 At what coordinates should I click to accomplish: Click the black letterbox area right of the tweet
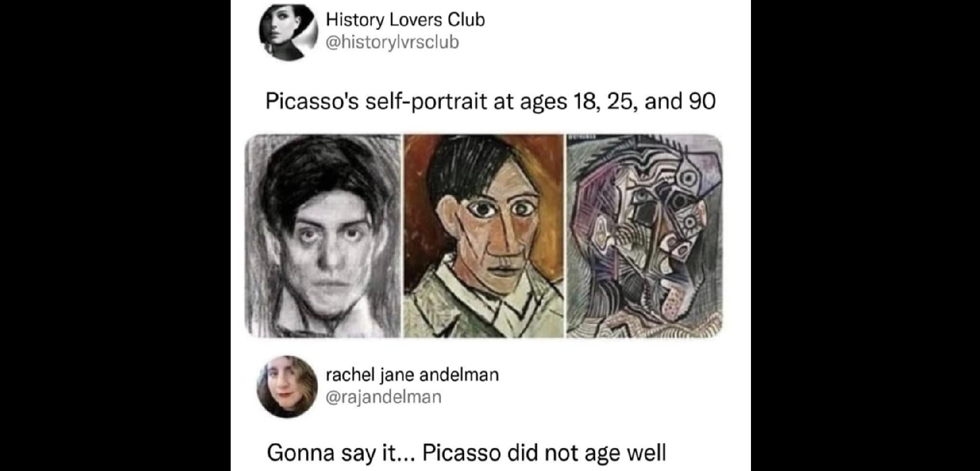tap(865, 236)
